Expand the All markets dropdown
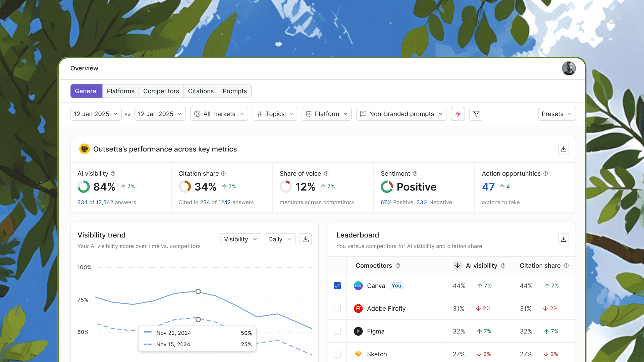This screenshot has width=644, height=362. click(219, 114)
